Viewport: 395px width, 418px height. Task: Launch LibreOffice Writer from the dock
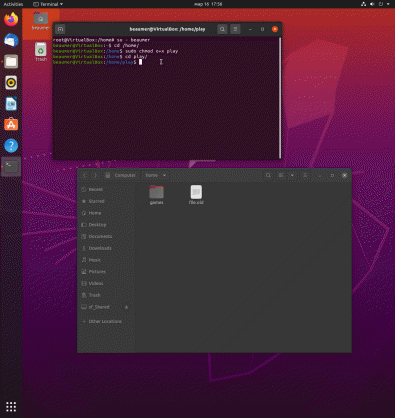pyautogui.click(x=11, y=104)
